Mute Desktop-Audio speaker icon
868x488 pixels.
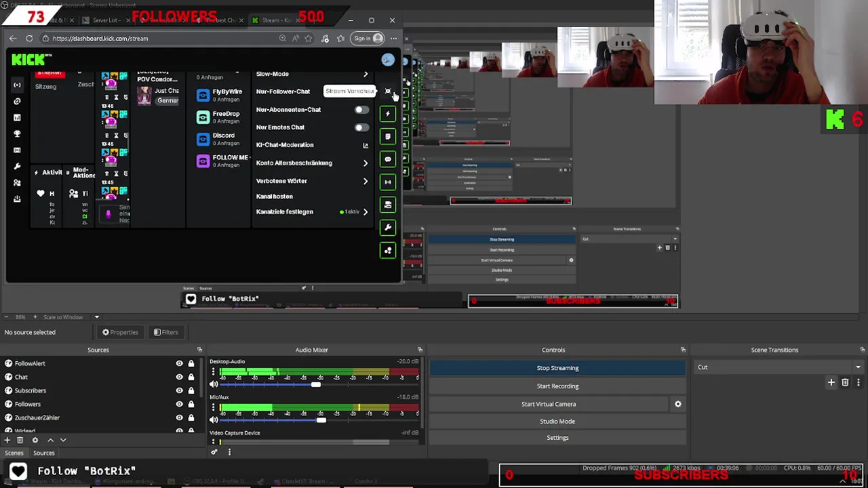(x=214, y=384)
